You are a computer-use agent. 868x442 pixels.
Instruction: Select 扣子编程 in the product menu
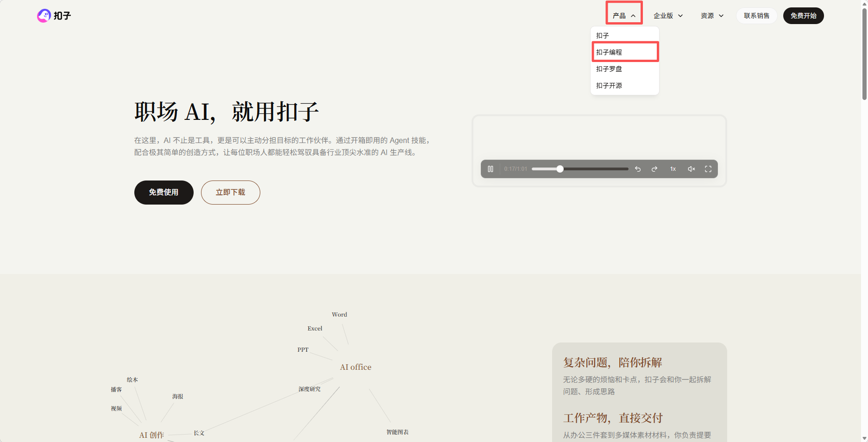pyautogui.click(x=625, y=52)
